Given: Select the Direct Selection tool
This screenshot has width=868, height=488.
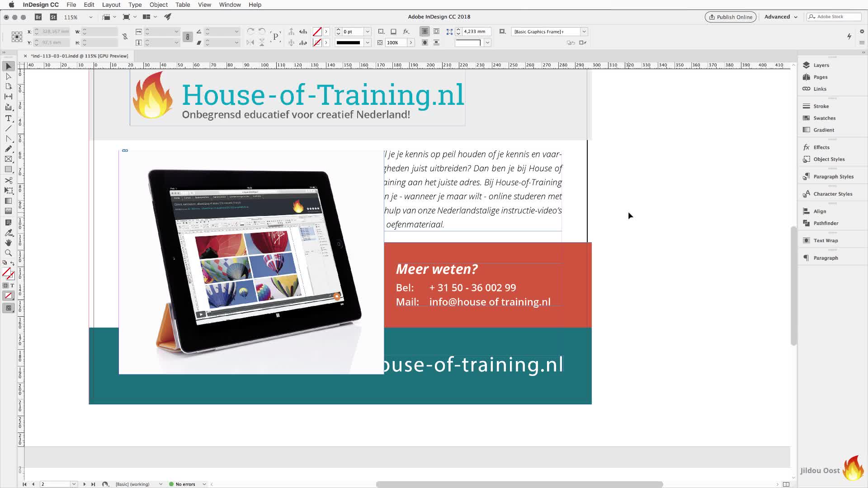Looking at the screenshot, I should pyautogui.click(x=8, y=76).
